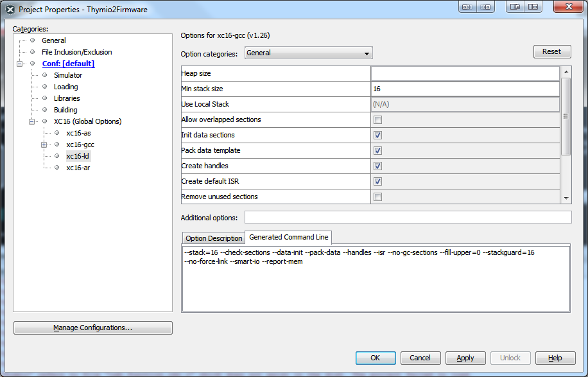Click the first title bar window-layout icon

point(467,7)
